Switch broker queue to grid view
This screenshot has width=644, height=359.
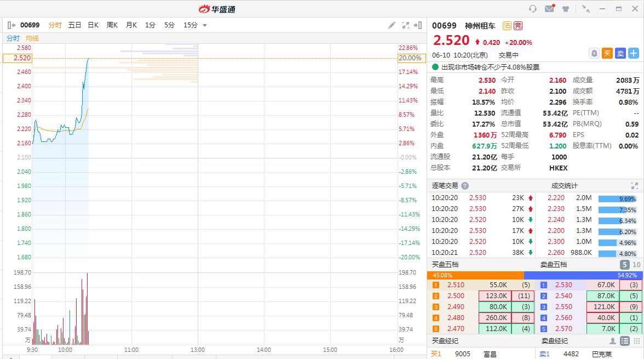click(636, 341)
